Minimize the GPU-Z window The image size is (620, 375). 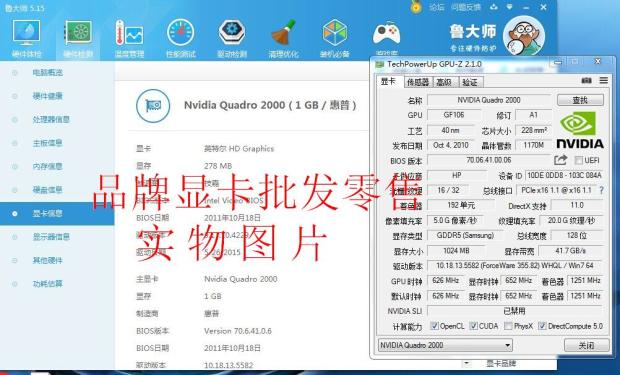(x=558, y=62)
